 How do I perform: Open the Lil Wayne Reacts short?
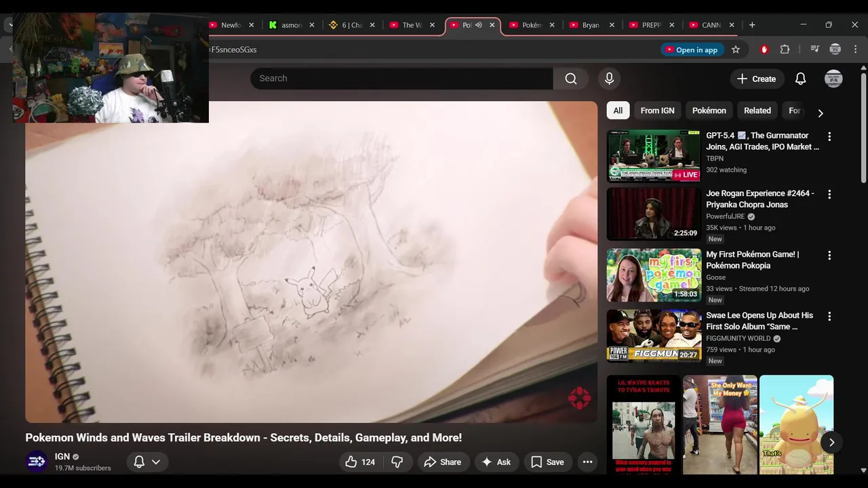tap(644, 425)
